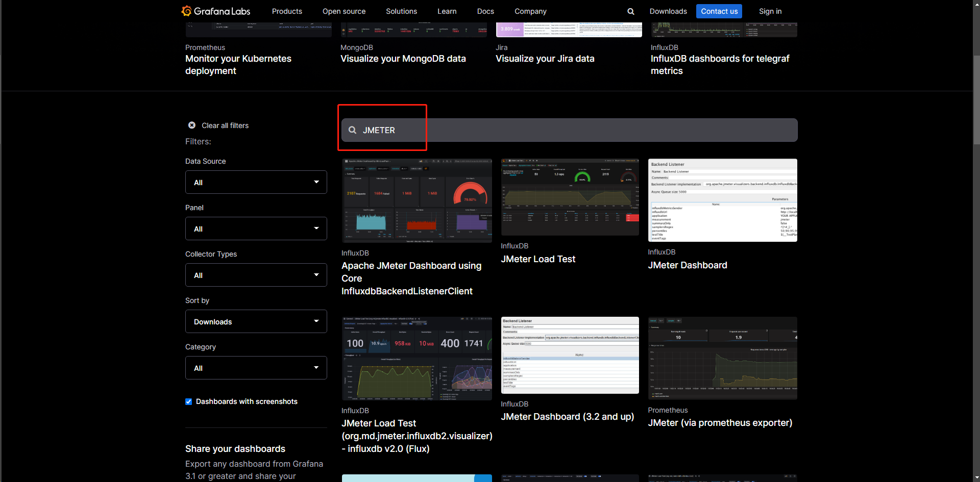The height and width of the screenshot is (482, 980).
Task: Click the Contact us button
Action: pos(719,11)
